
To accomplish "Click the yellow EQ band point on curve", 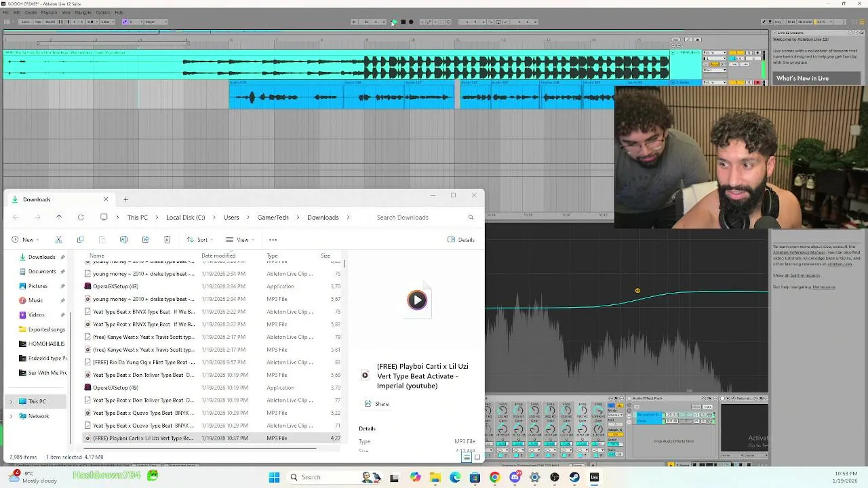I will pyautogui.click(x=637, y=291).
